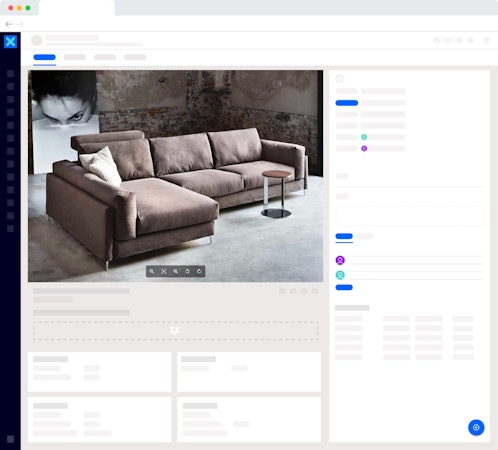Click the leftmost magnifier icon on image toolbar
Screen dimensions: 498x450
click(x=152, y=271)
